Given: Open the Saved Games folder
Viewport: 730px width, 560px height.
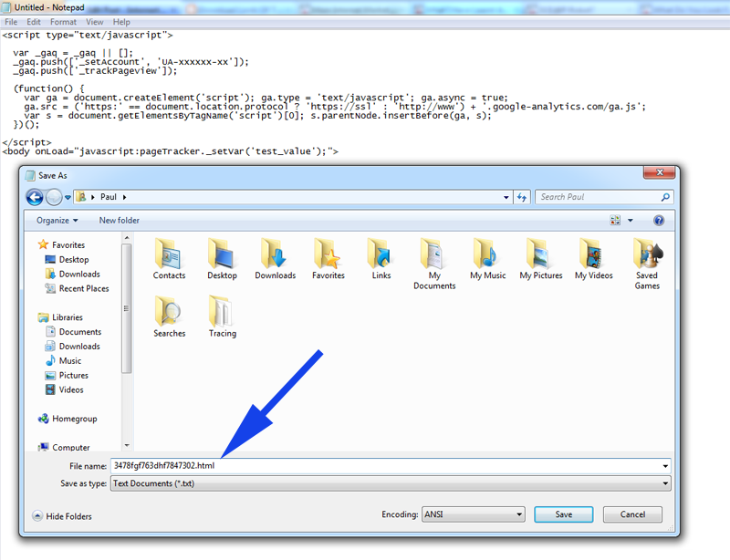Looking at the screenshot, I should pos(647,264).
